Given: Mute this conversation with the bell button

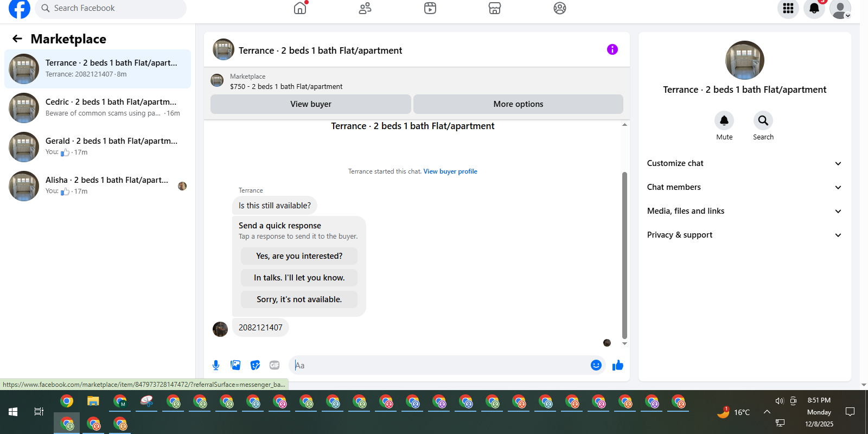Looking at the screenshot, I should tap(724, 120).
